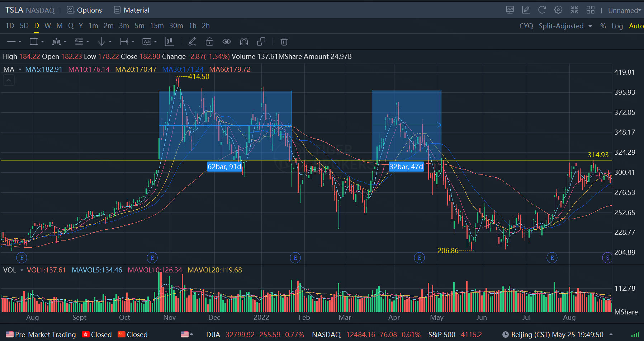Expand the wave pattern tool dropdown arrow
The width and height of the screenshot is (644, 341).
pos(65,42)
